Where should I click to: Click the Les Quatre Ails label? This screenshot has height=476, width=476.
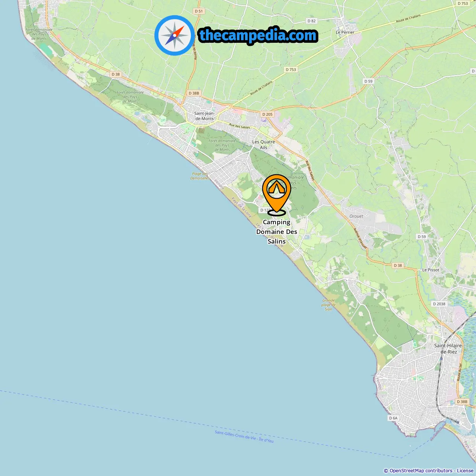tap(264, 145)
